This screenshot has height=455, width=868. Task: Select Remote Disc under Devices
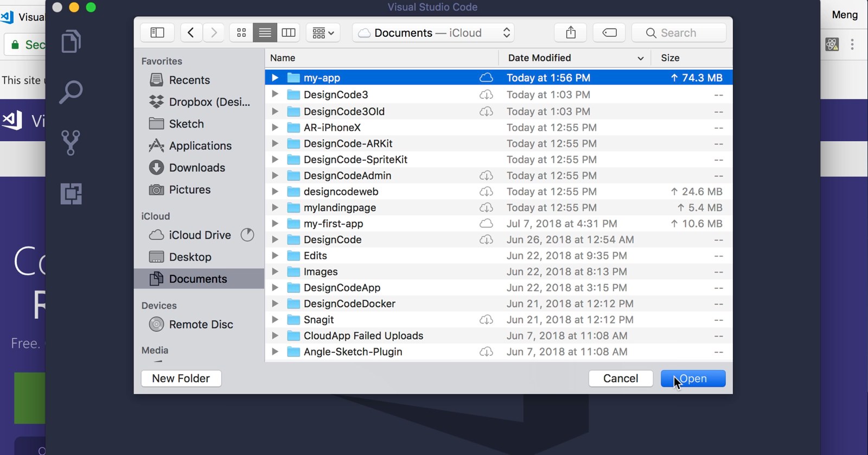pos(199,324)
